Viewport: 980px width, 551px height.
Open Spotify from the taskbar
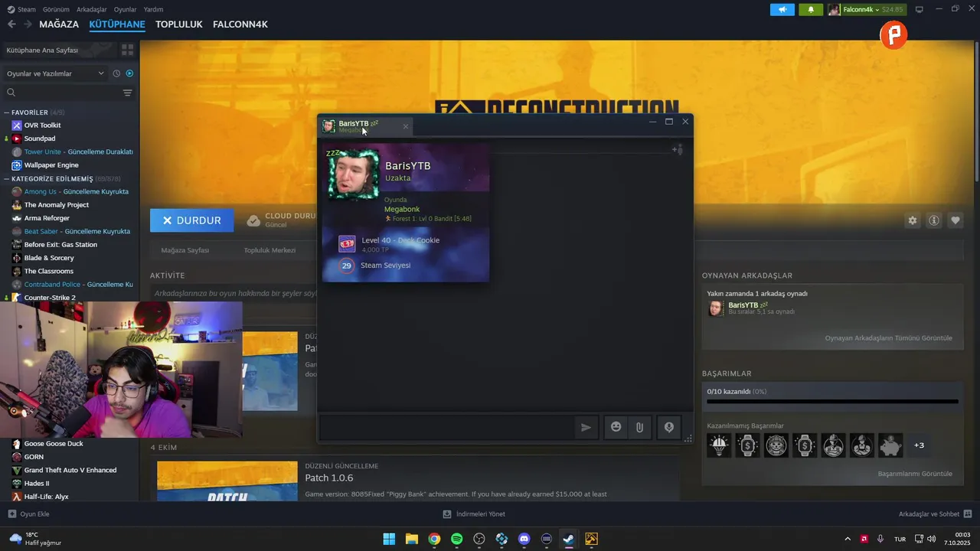click(456, 539)
